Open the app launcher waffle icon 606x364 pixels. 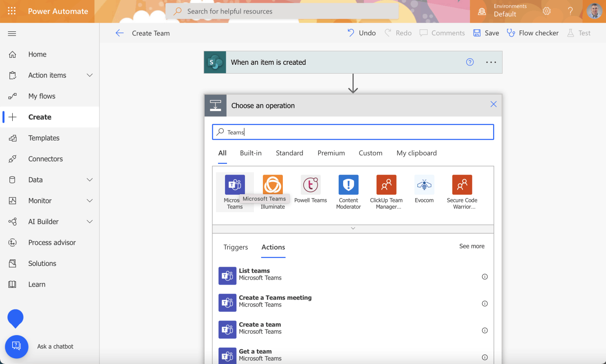[x=12, y=11]
